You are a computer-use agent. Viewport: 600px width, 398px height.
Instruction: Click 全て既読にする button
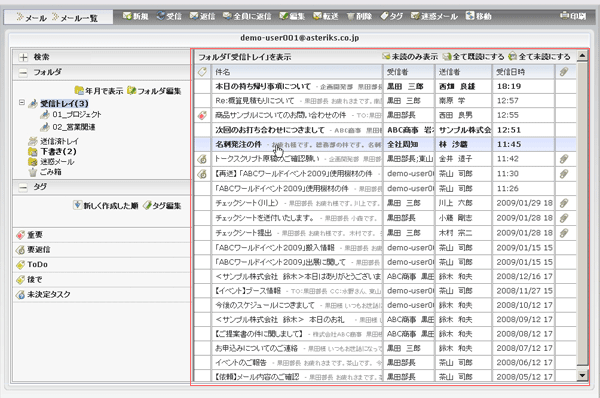click(x=473, y=57)
